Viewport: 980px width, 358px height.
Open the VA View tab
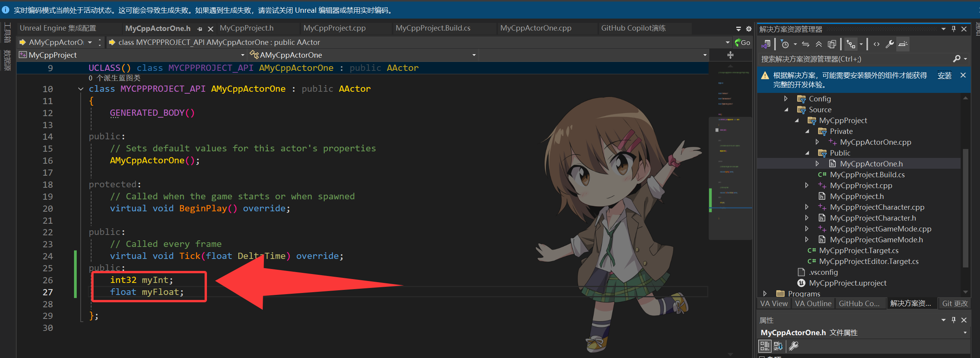[774, 303]
